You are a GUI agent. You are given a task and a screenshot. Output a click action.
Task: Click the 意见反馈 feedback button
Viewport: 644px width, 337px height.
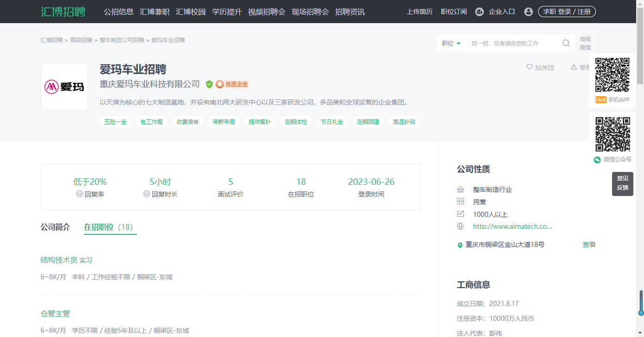point(623,184)
